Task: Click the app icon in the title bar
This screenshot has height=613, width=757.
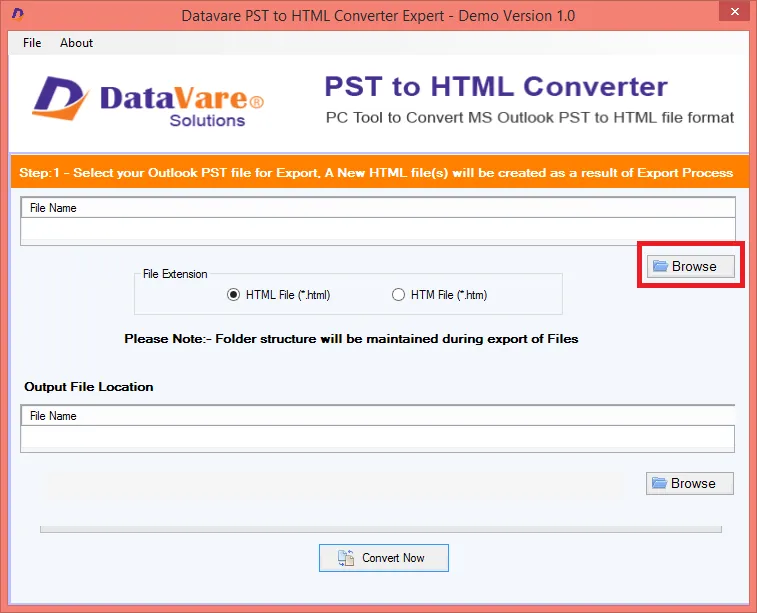Action: [x=17, y=14]
